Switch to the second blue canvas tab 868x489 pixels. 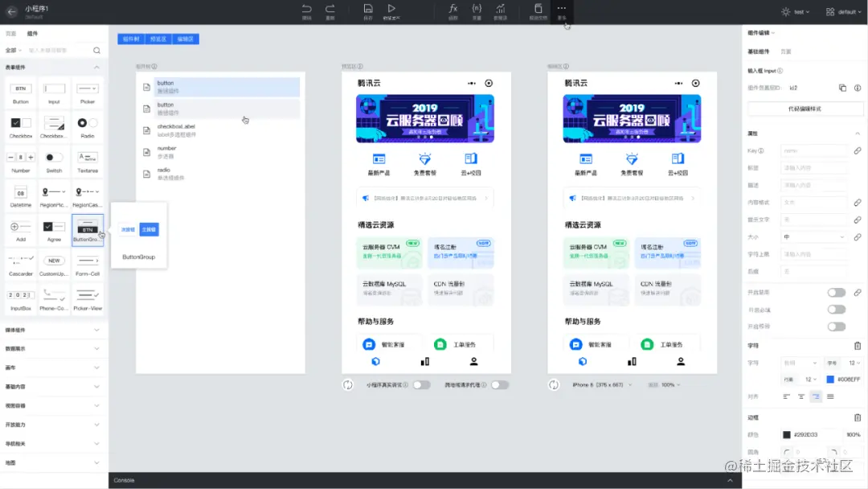coord(158,39)
